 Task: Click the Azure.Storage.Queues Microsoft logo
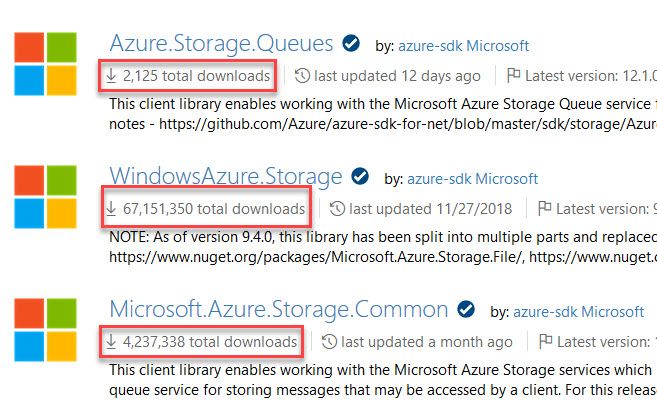44,64
